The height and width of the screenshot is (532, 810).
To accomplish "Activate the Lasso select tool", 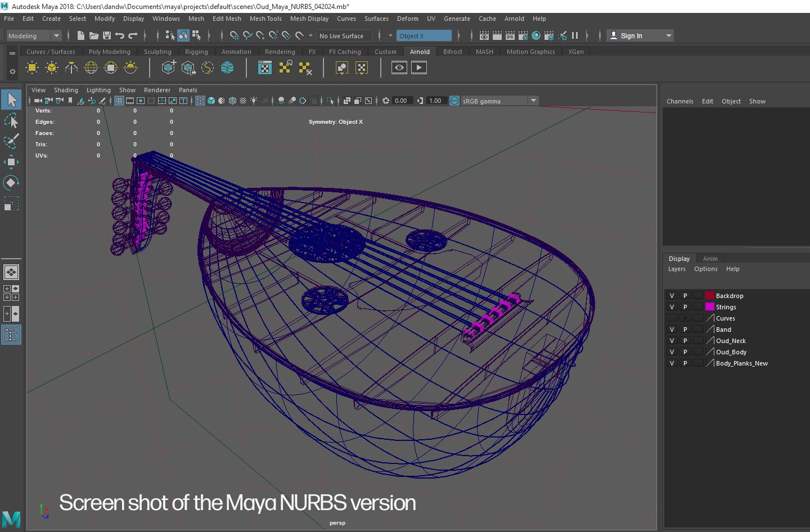I will pos(11,120).
